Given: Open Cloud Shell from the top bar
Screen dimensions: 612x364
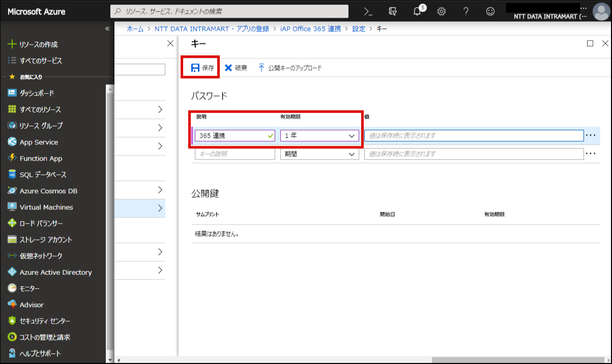Looking at the screenshot, I should click(368, 11).
